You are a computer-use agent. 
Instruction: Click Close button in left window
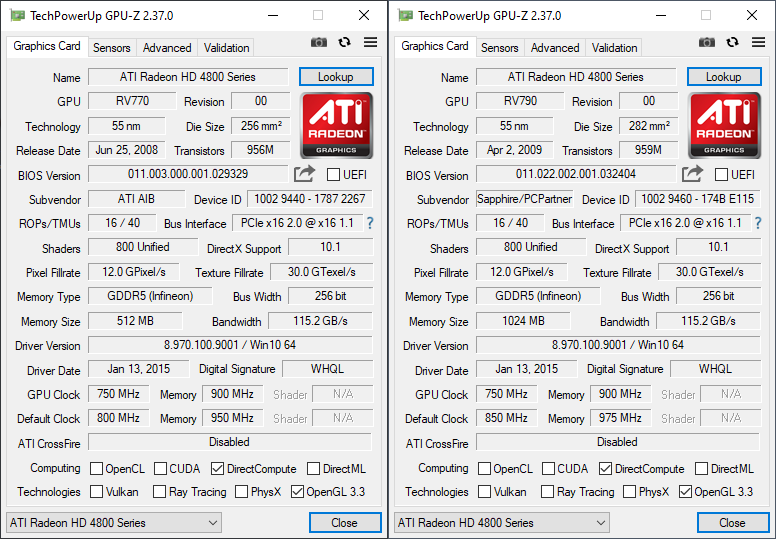point(345,523)
